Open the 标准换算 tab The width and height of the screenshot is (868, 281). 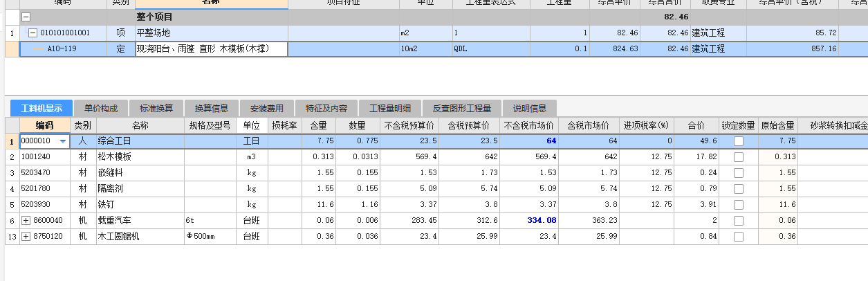coord(156,108)
